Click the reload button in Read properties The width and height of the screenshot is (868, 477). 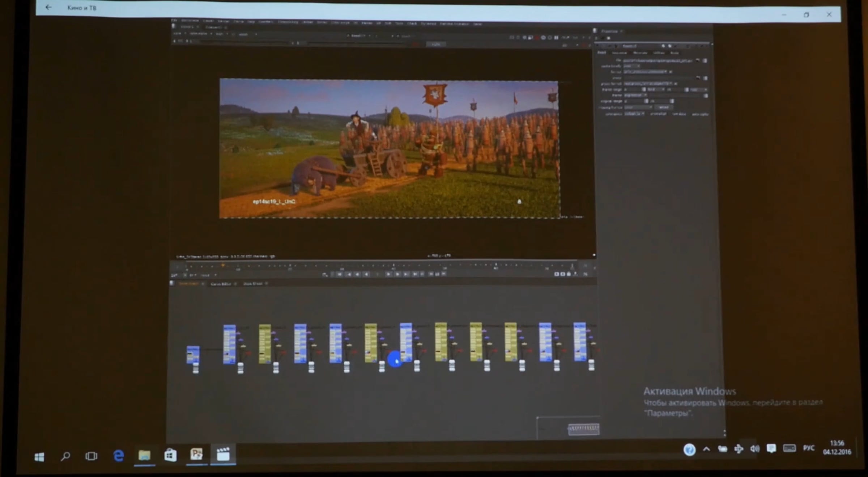tap(664, 107)
